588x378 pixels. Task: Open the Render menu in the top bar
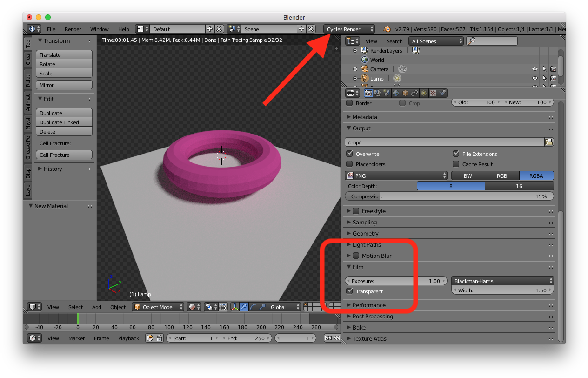click(x=73, y=29)
